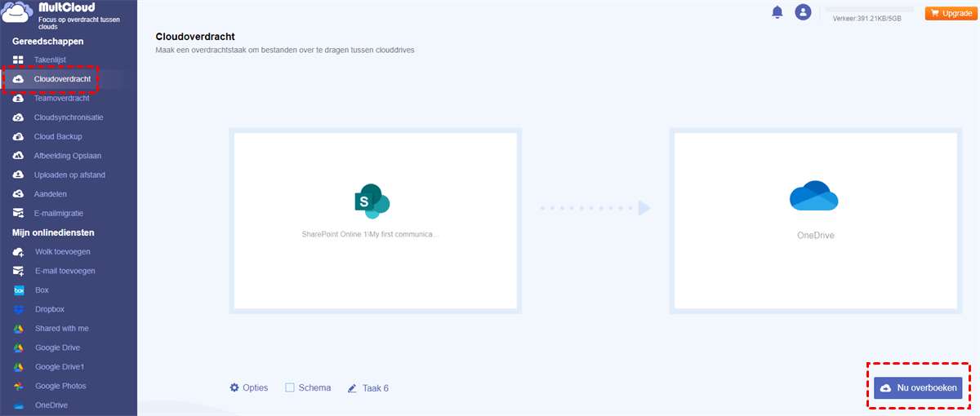Screen dimensions: 980x416
Task: Click the Taak 6 task name
Action: pos(376,388)
